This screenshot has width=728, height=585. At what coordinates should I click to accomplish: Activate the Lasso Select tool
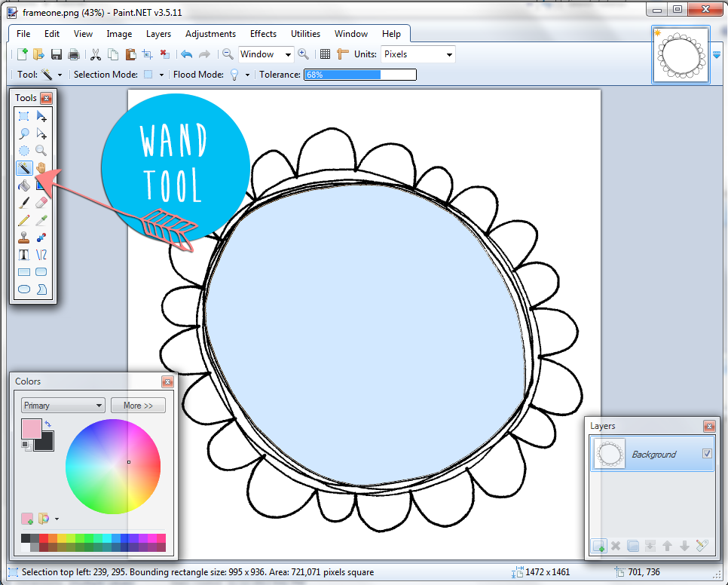[x=23, y=133]
